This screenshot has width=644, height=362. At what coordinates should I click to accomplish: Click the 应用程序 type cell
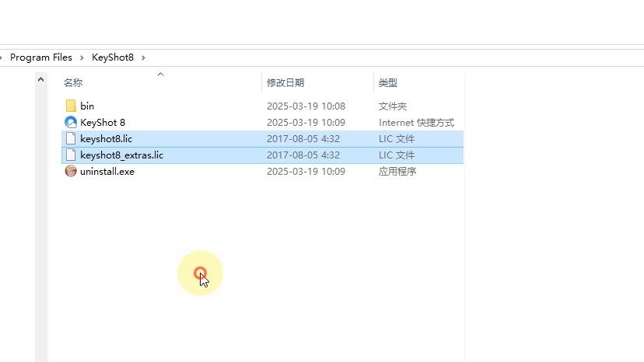point(397,172)
